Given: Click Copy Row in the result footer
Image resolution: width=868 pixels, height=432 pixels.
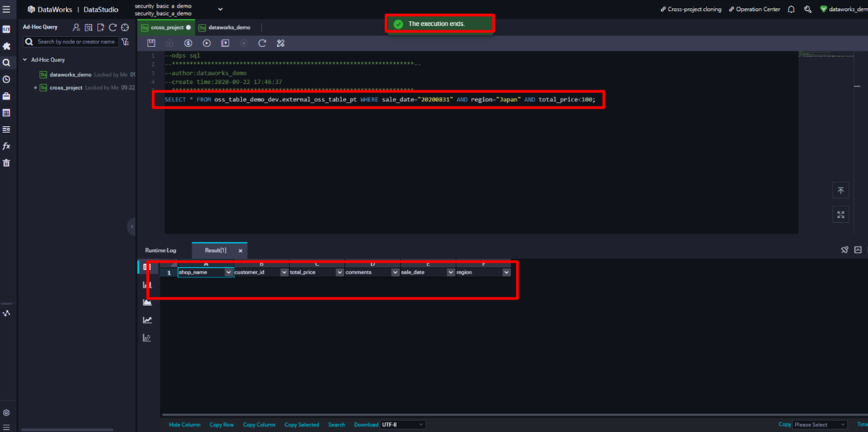Looking at the screenshot, I should [x=221, y=425].
